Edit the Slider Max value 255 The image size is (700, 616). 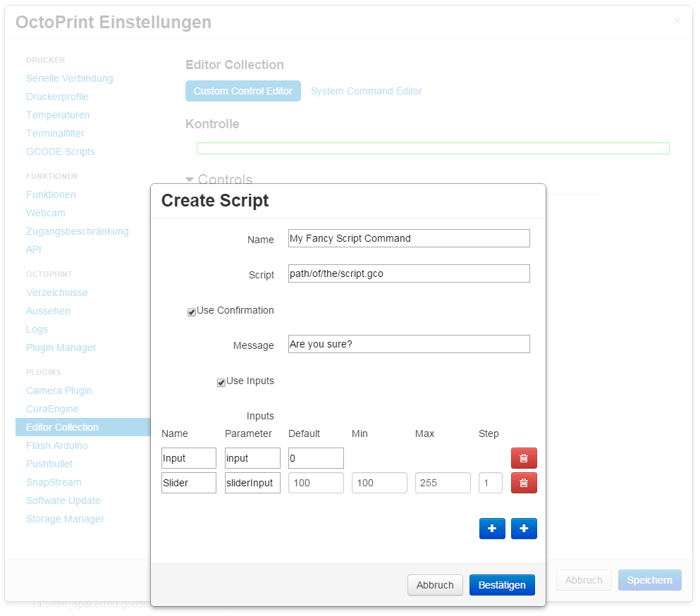[x=443, y=483]
